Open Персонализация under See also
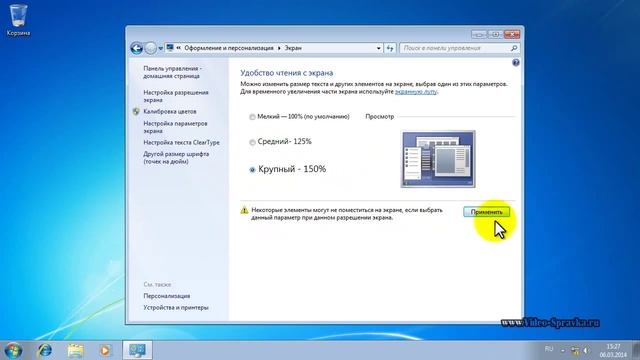The width and height of the screenshot is (640, 360). coord(167,296)
